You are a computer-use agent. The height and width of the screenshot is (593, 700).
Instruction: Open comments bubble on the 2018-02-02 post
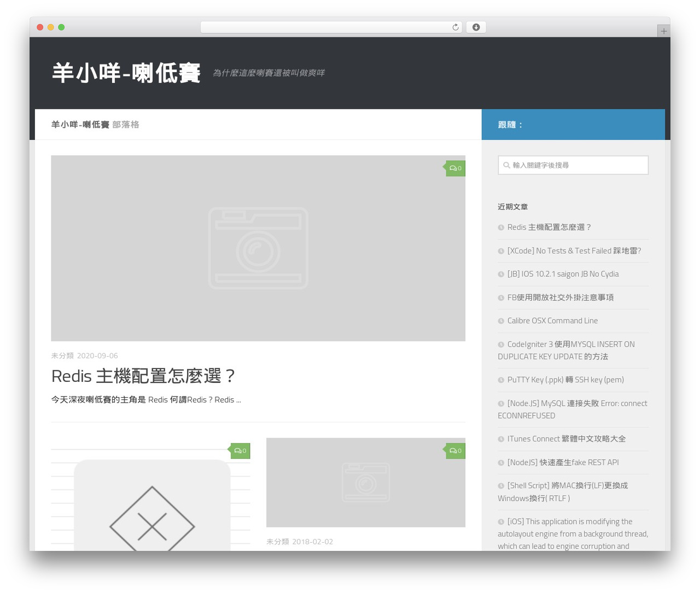pyautogui.click(x=456, y=451)
